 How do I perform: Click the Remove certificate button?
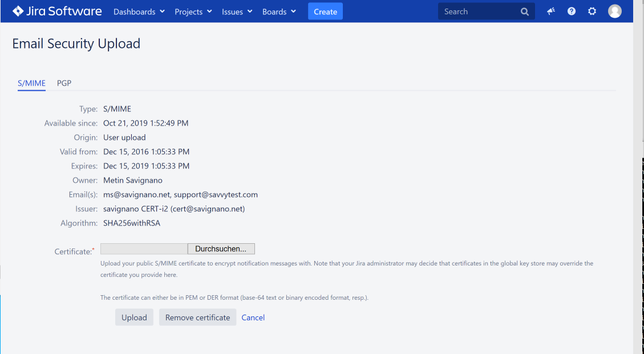click(197, 317)
